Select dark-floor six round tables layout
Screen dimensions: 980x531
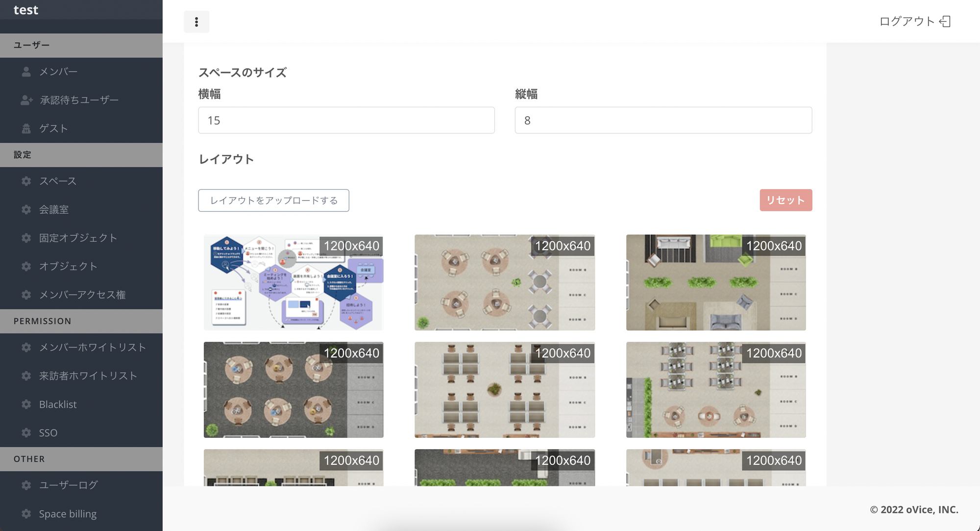point(294,390)
